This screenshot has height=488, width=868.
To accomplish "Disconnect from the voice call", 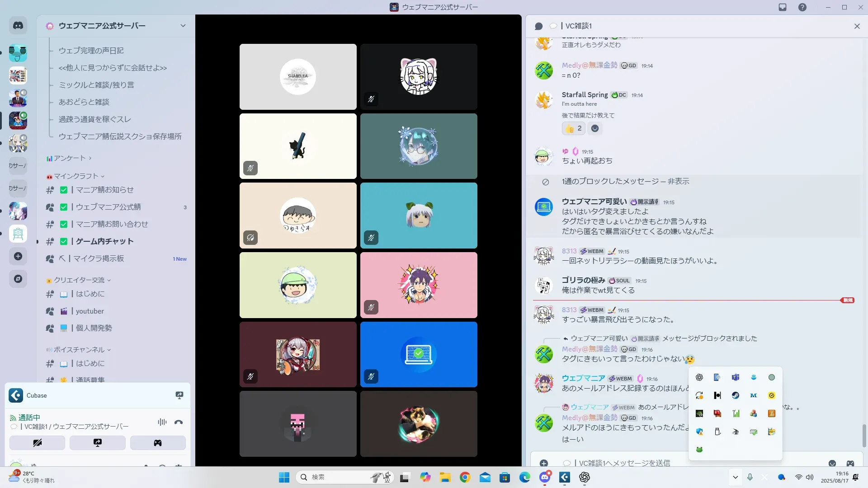I will tap(179, 422).
